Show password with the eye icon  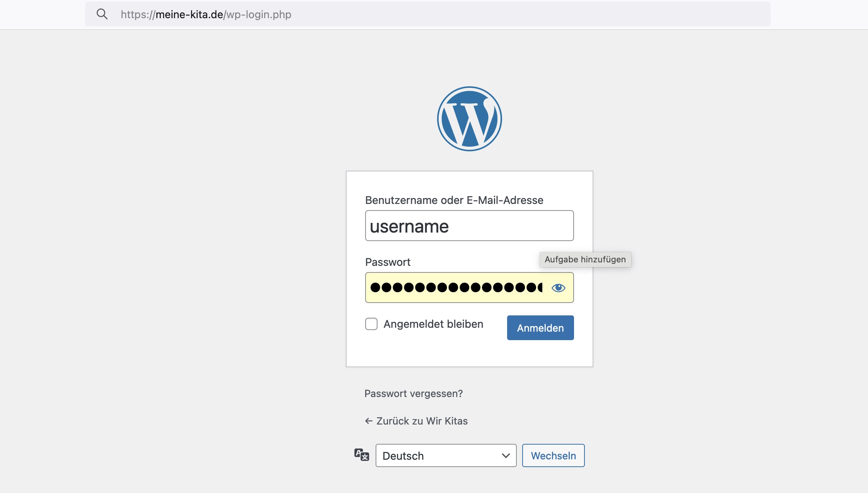click(x=558, y=288)
